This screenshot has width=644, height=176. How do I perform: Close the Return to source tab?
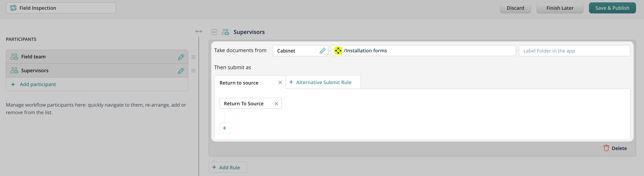280,82
